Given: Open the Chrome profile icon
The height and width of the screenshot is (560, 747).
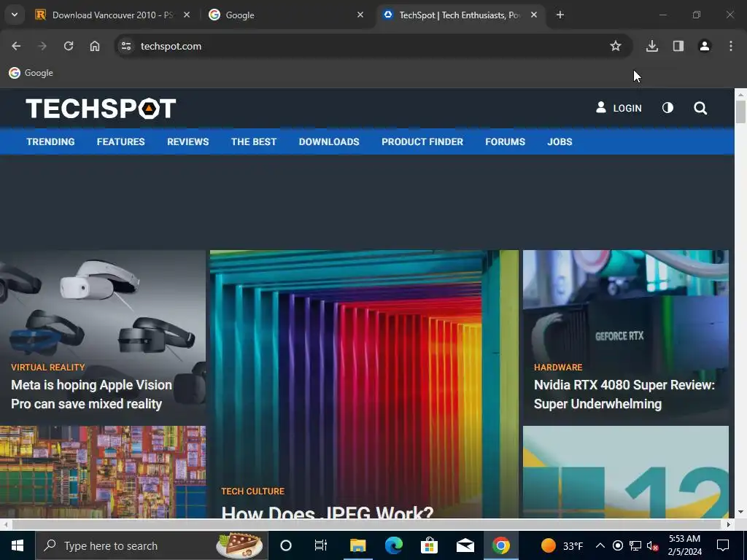Looking at the screenshot, I should click(x=705, y=46).
